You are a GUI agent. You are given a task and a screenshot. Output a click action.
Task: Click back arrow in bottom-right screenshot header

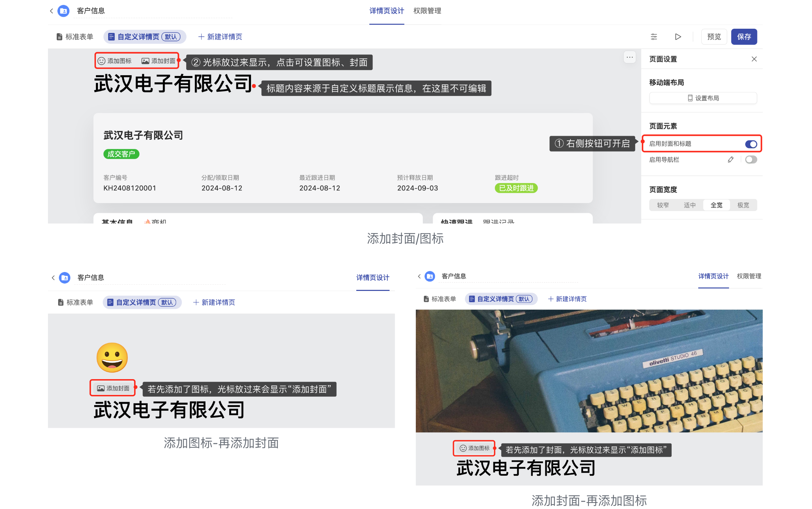coord(419,276)
